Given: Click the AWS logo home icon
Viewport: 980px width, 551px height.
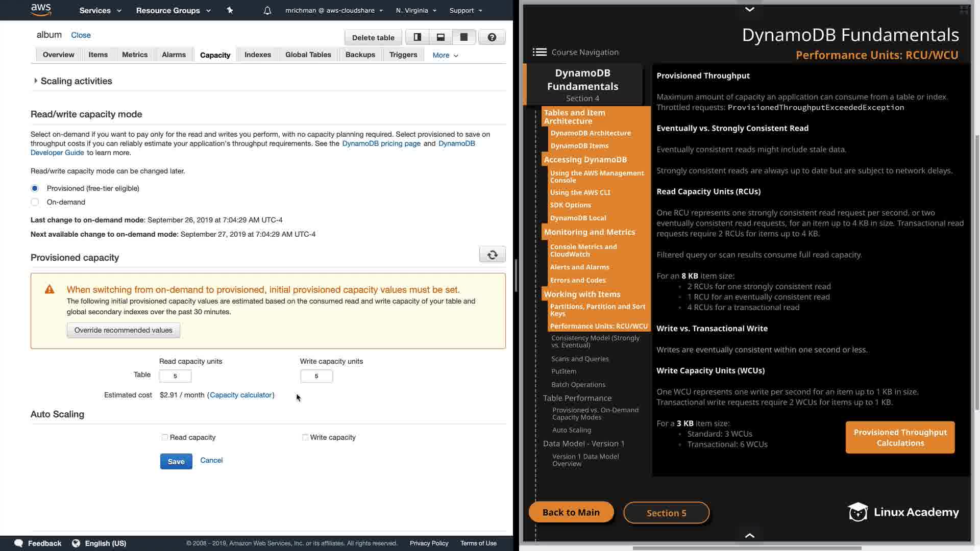Looking at the screenshot, I should click(x=41, y=10).
